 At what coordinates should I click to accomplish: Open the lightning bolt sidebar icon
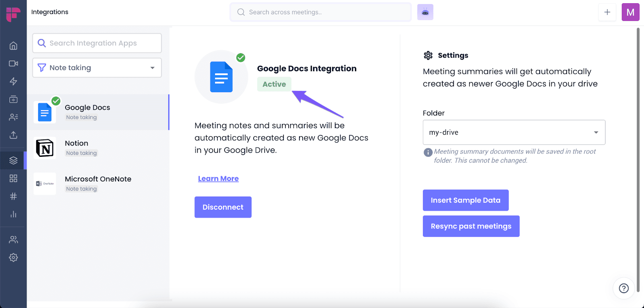[13, 81]
